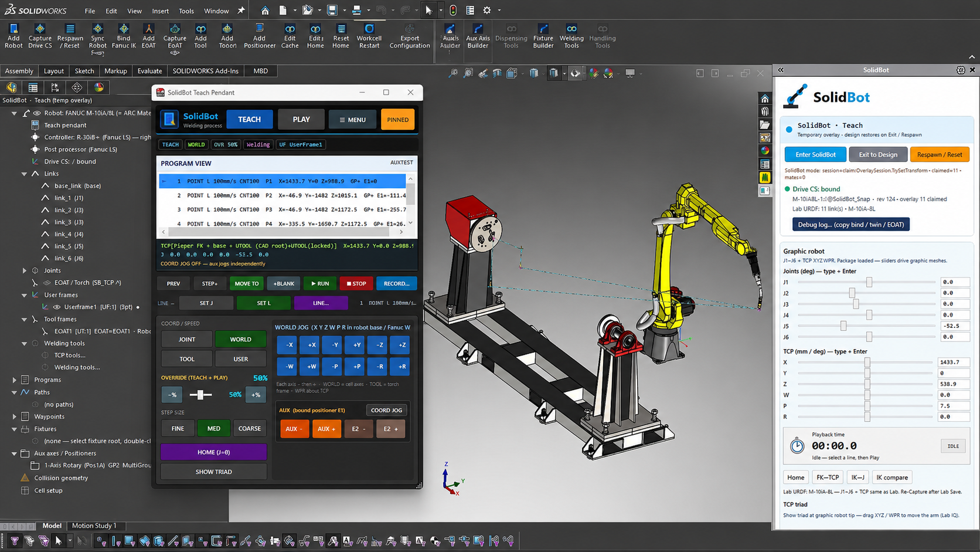
Task: Open Fixture Builder tool
Action: [x=543, y=36]
